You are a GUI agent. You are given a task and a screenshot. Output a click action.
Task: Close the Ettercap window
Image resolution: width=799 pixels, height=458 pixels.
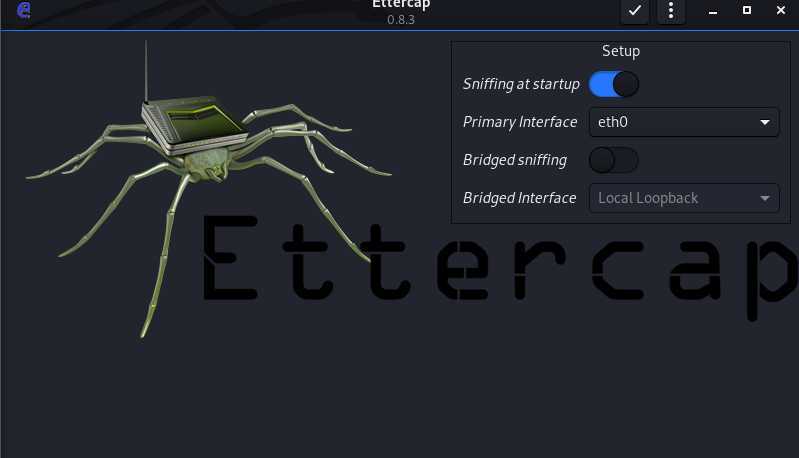click(x=781, y=10)
